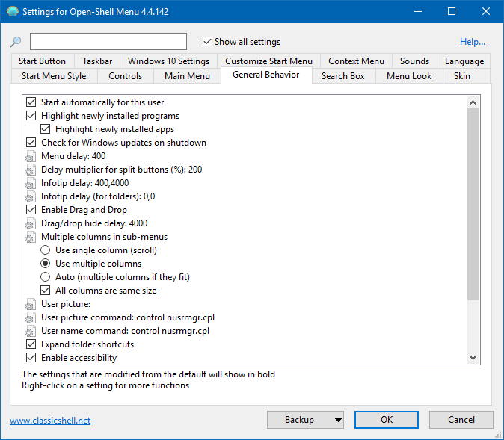The width and height of the screenshot is (504, 440).
Task: Disable Start automatically for this user
Action: tap(31, 102)
